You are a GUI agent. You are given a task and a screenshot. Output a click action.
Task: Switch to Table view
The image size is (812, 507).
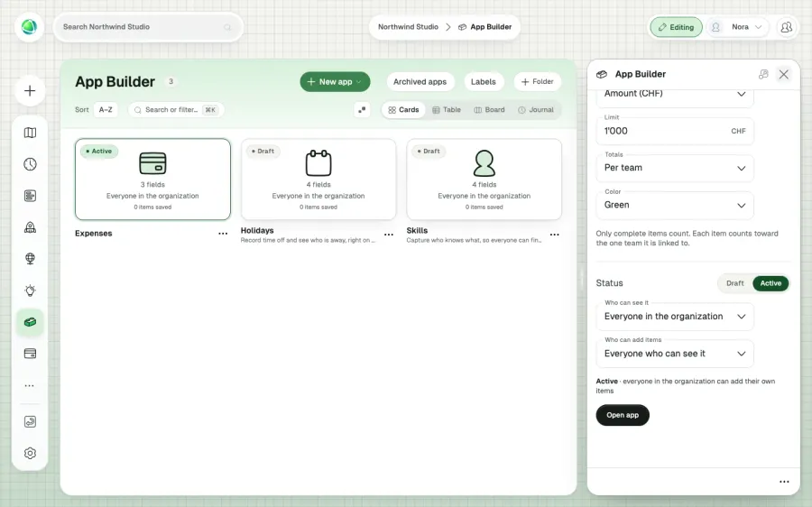tap(447, 110)
